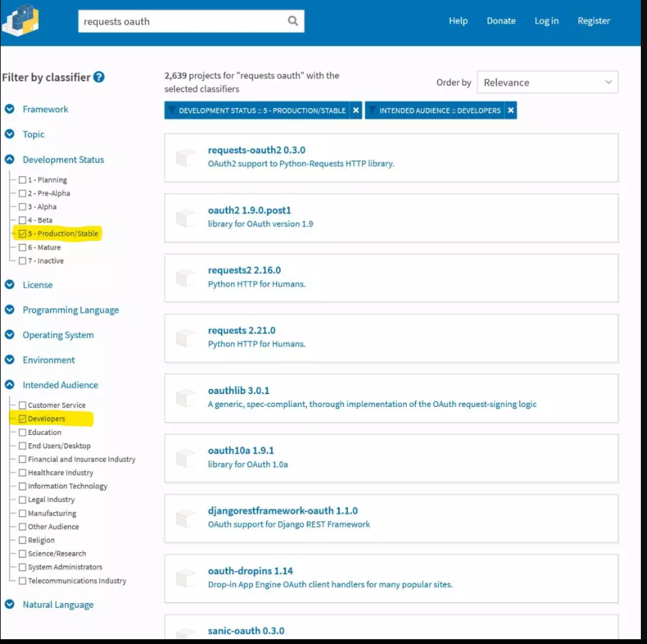Open the Help page link
This screenshot has height=644, width=647.
click(458, 21)
